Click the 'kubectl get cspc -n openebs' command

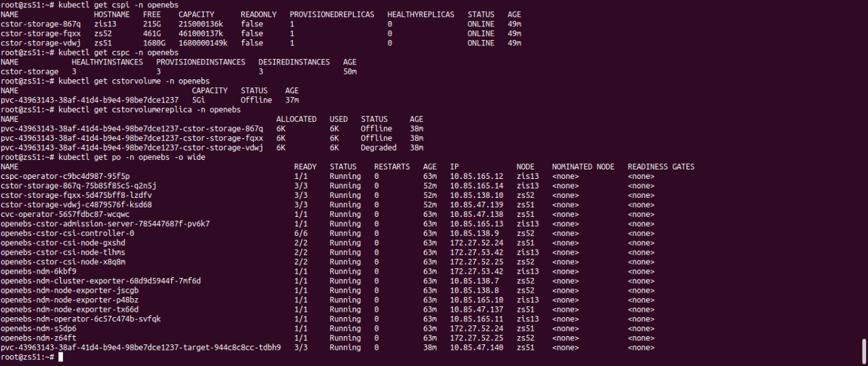[x=119, y=52]
